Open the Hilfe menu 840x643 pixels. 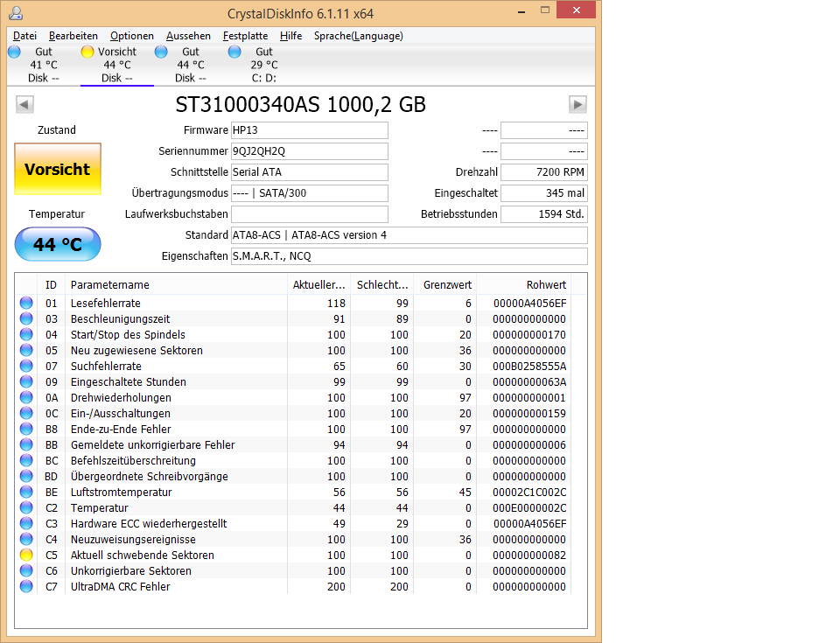(290, 36)
